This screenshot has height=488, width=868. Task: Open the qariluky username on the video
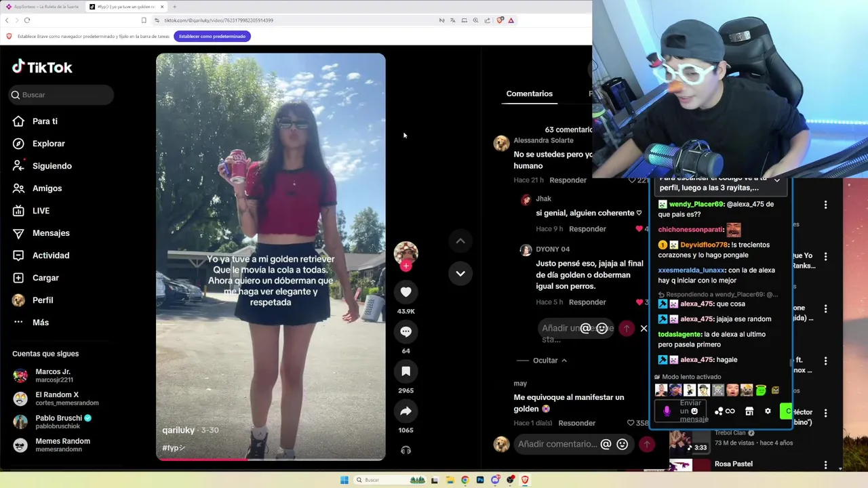(x=179, y=430)
